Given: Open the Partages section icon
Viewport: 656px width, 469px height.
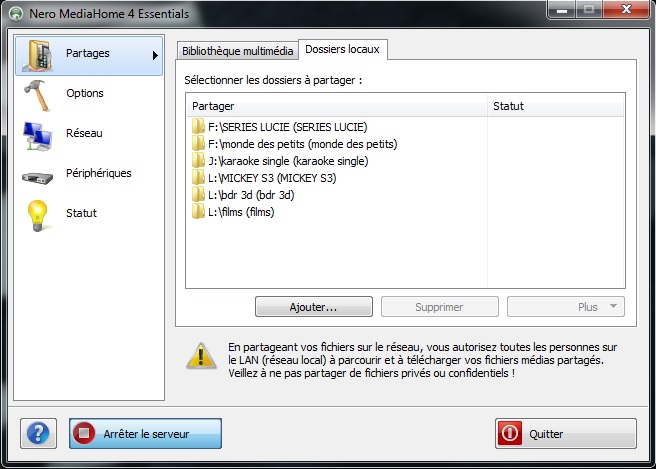Looking at the screenshot, I should (x=40, y=55).
